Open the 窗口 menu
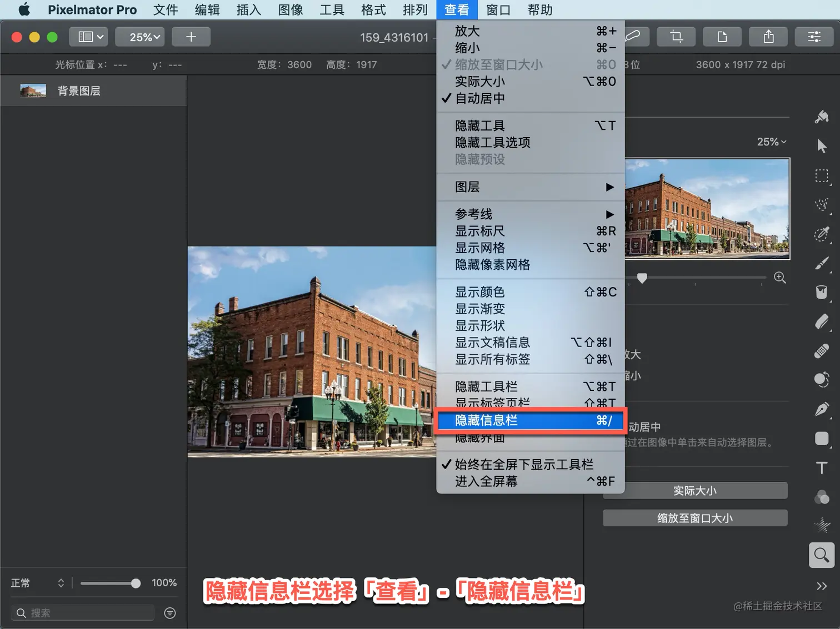Screen dimensions: 840x629 pyautogui.click(x=498, y=9)
